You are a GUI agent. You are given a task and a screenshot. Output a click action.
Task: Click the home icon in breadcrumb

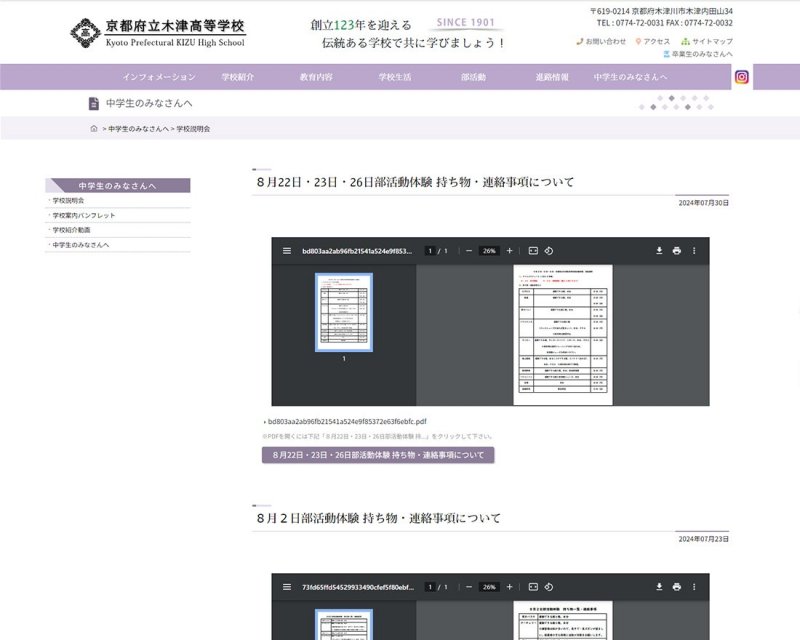tap(94, 129)
